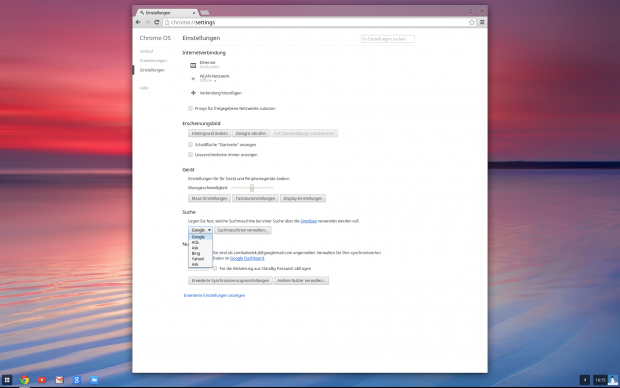Close the Einstellungen tab
The height and width of the screenshot is (388, 620).
[194, 13]
